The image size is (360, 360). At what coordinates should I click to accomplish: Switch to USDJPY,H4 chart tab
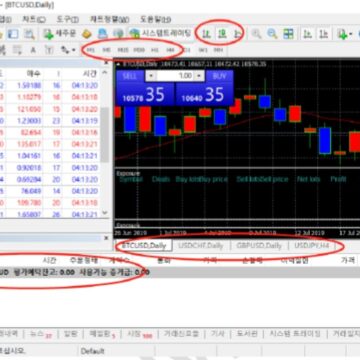[x=312, y=246]
